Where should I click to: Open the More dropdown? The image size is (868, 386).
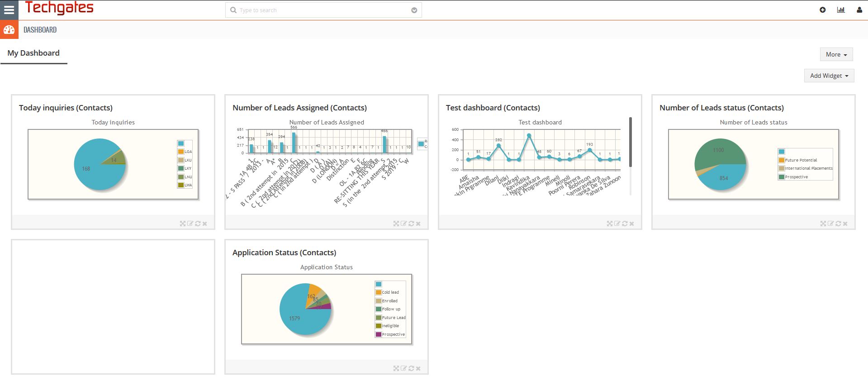(x=836, y=54)
